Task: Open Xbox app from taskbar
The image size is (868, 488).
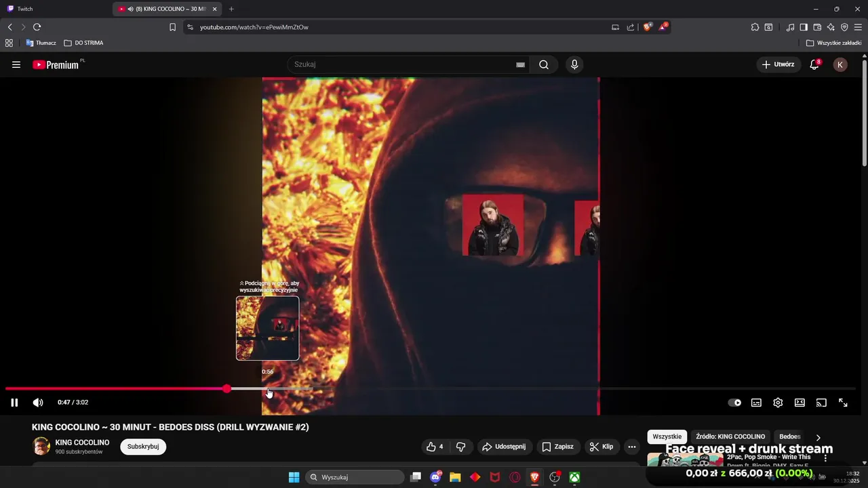Action: 574,477
